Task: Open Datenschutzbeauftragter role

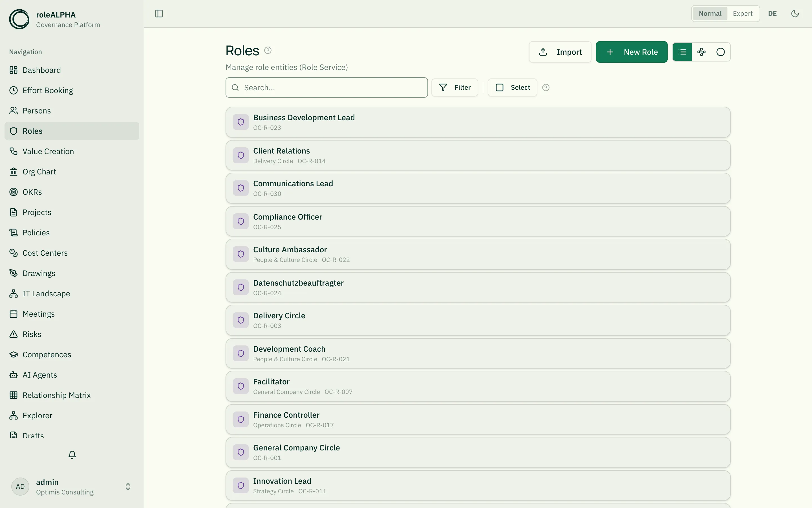Action: [x=478, y=288]
